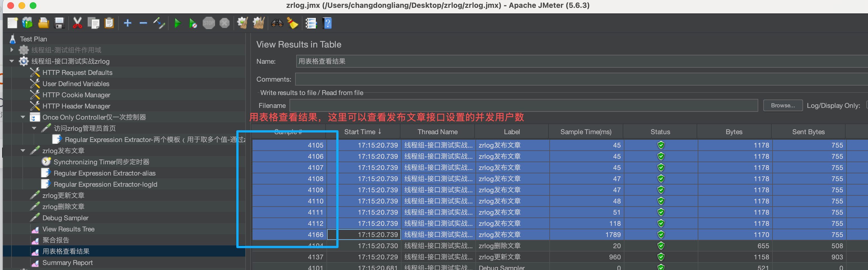
Task: Open Search with the binoculars icon
Action: (277, 23)
